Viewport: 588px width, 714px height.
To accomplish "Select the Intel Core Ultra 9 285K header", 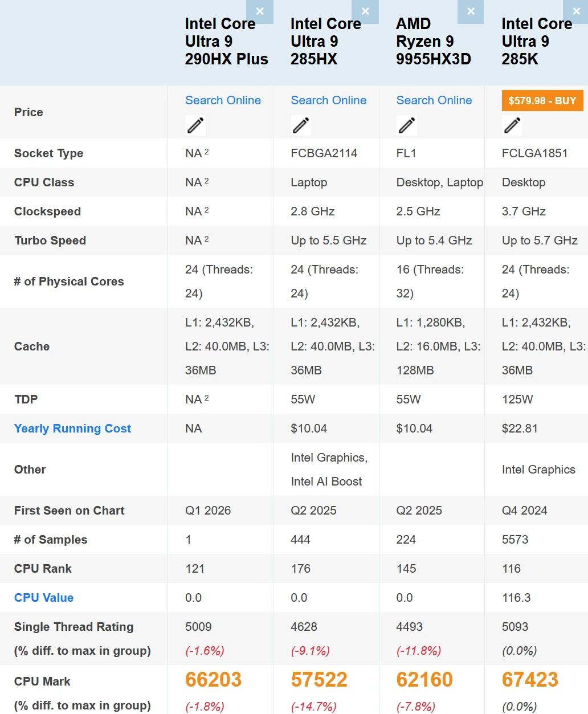I will click(x=536, y=41).
